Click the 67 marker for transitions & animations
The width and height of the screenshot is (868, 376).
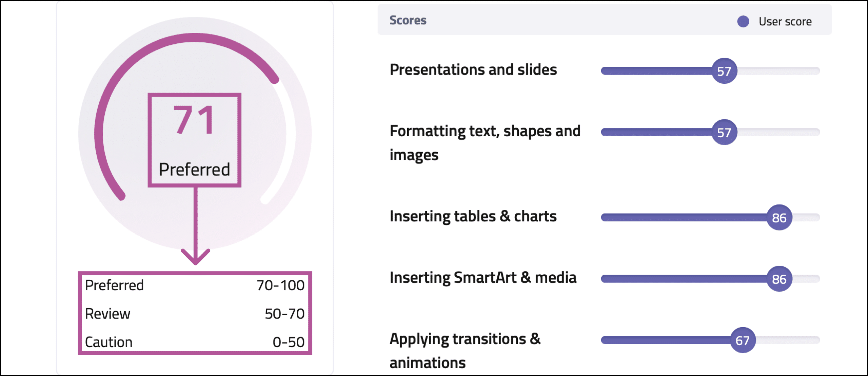tap(743, 340)
